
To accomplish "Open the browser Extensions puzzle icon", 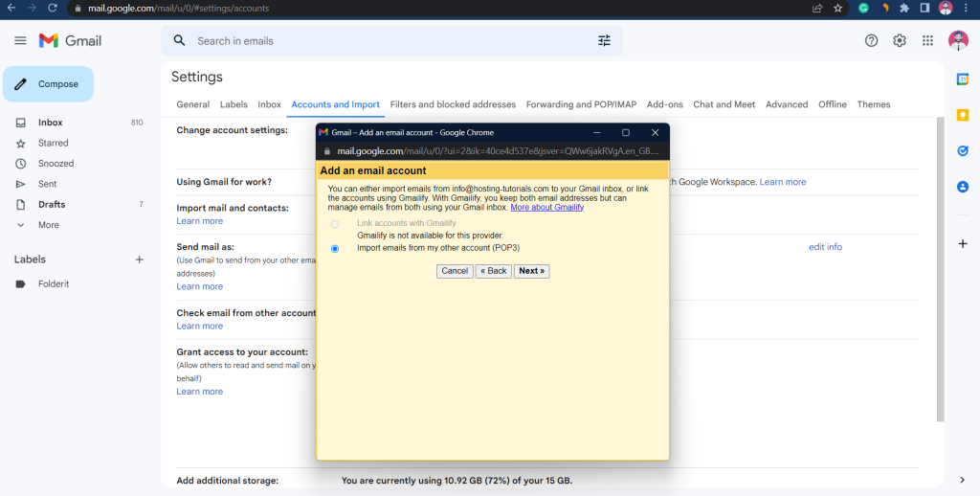I will (903, 8).
